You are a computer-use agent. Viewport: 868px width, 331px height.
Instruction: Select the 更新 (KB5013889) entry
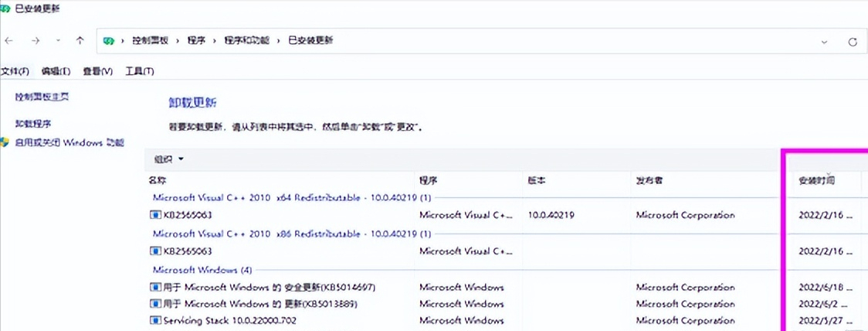259,304
